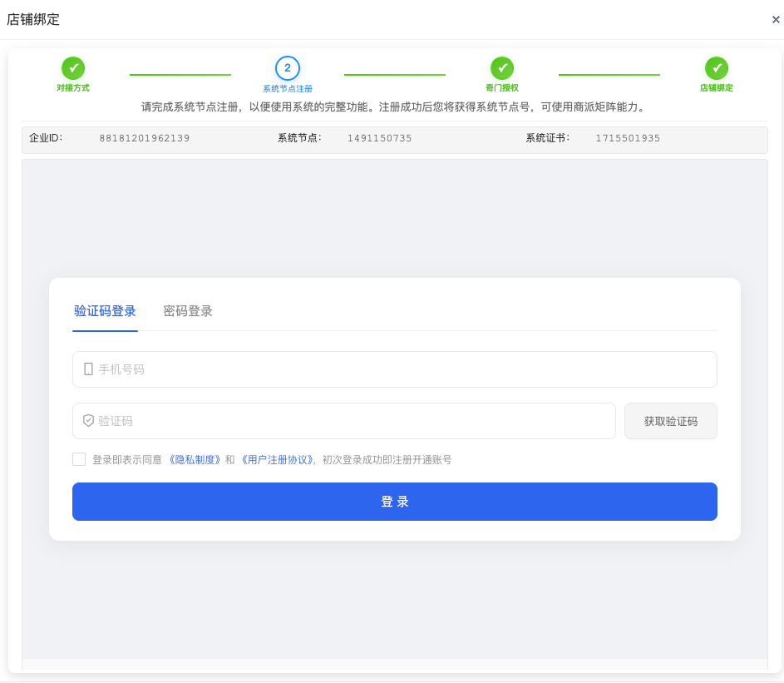Focus the 验证码 input field
The image size is (784, 683).
point(344,421)
